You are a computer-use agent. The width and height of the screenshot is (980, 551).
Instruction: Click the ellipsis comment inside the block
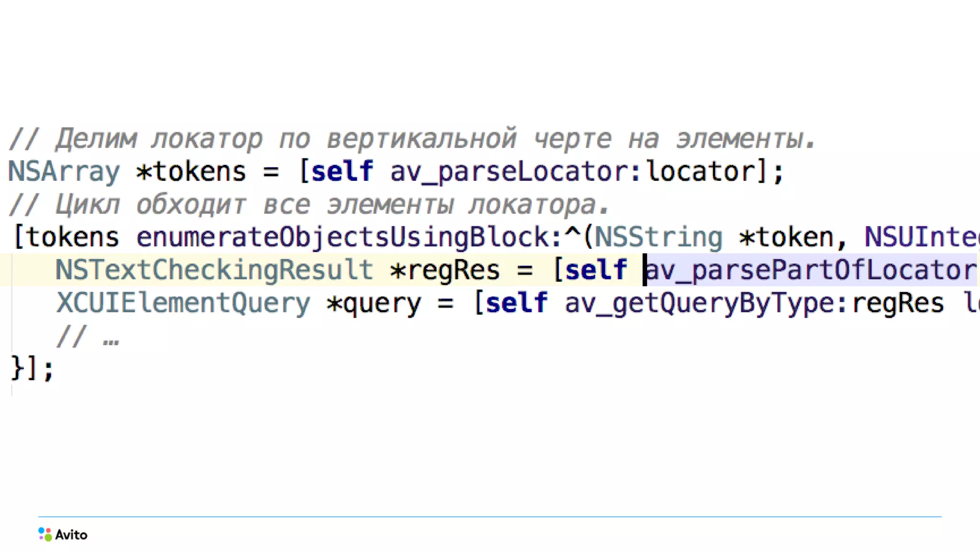click(88, 337)
